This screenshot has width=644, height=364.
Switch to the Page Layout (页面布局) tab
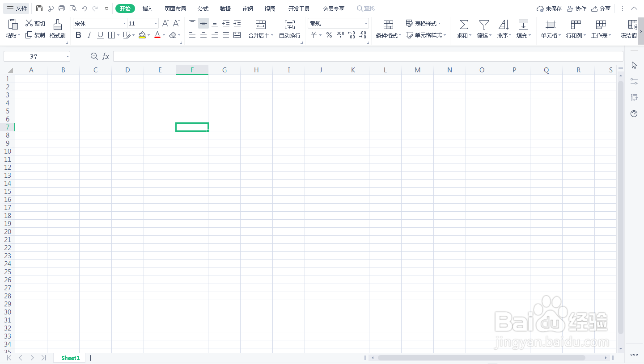coord(175,8)
